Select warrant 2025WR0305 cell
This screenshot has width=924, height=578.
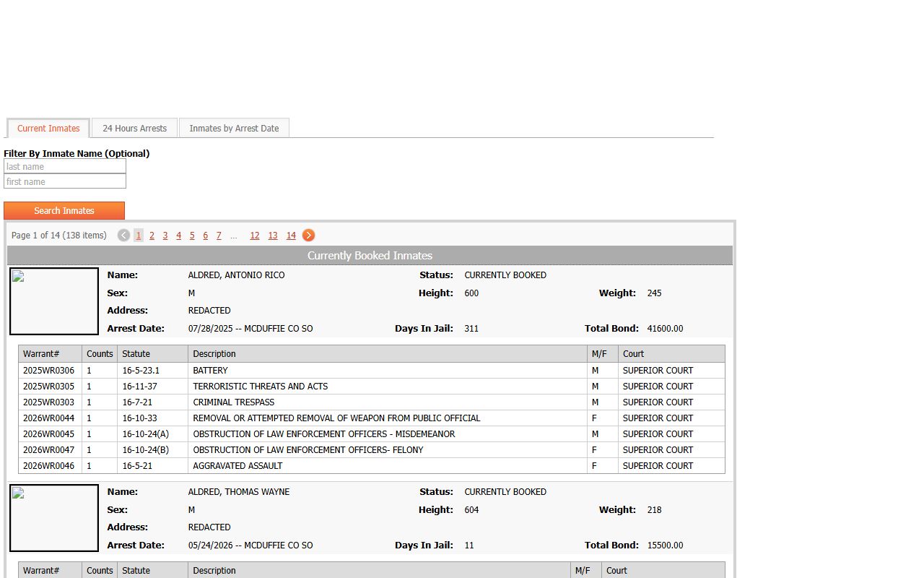[50, 387]
